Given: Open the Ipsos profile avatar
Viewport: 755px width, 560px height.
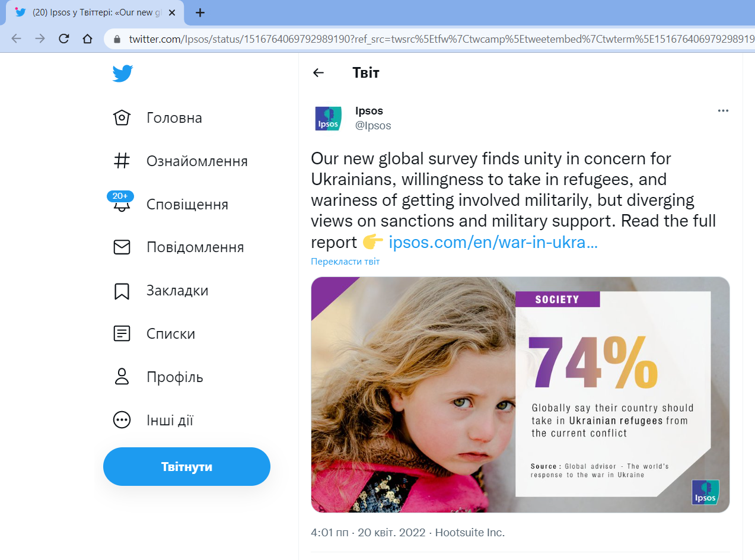Looking at the screenshot, I should point(328,118).
